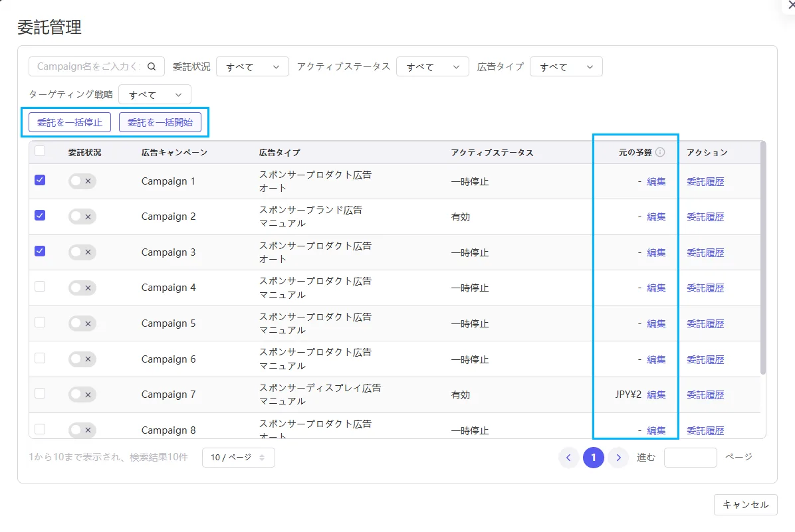Open the 委託状況 filter dropdown

253,66
